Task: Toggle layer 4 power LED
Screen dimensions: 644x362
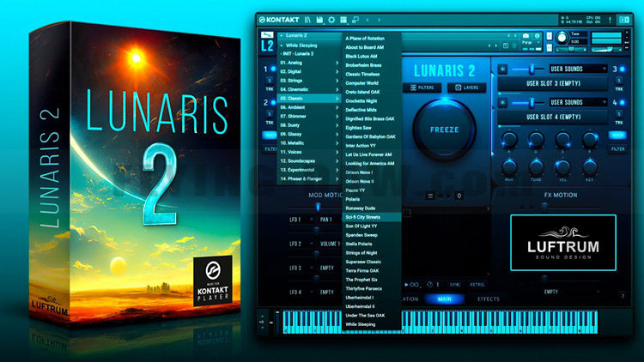Action: click(x=623, y=103)
